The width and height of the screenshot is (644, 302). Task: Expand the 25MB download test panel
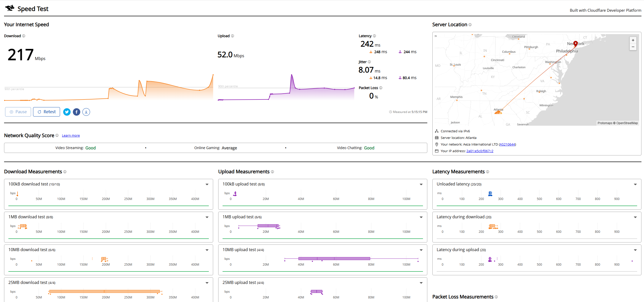pyautogui.click(x=207, y=283)
